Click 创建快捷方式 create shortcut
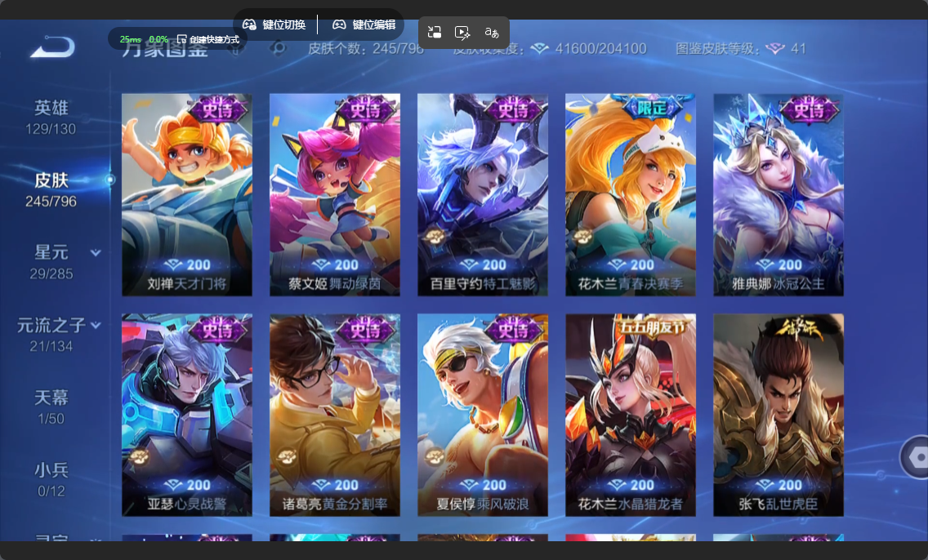 click(208, 40)
